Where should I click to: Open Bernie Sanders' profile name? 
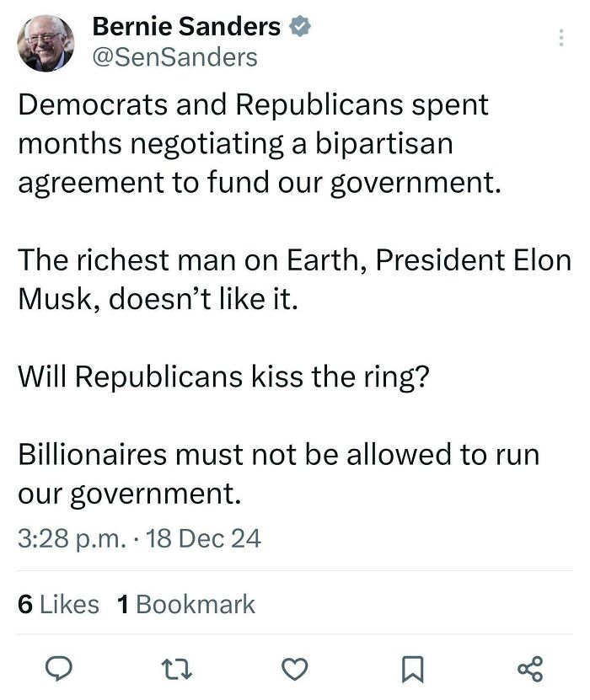tap(185, 26)
